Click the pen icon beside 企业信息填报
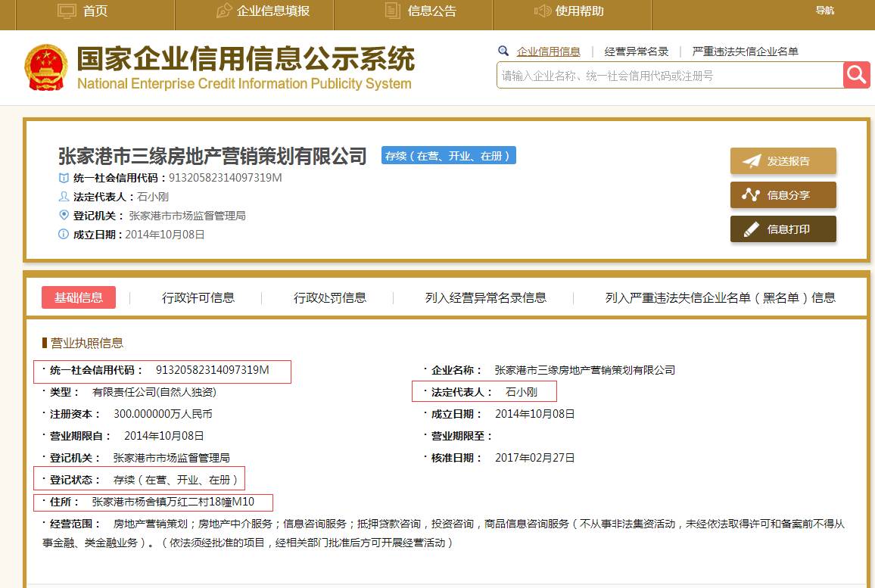The image size is (875, 588). (224, 11)
